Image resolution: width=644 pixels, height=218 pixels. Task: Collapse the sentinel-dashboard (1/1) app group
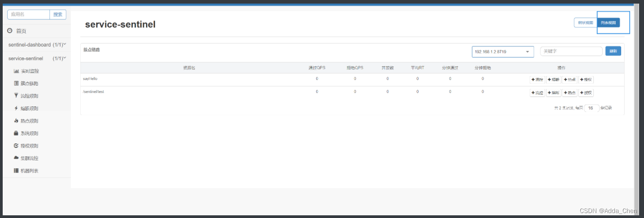tap(37, 45)
